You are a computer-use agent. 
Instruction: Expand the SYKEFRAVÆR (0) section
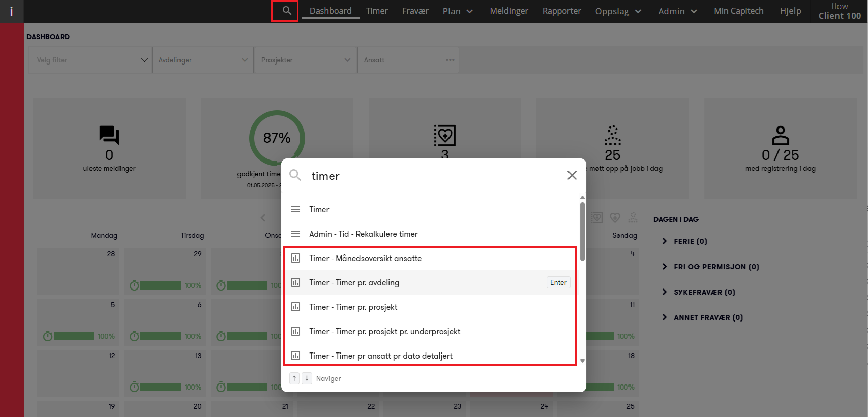[699, 292]
